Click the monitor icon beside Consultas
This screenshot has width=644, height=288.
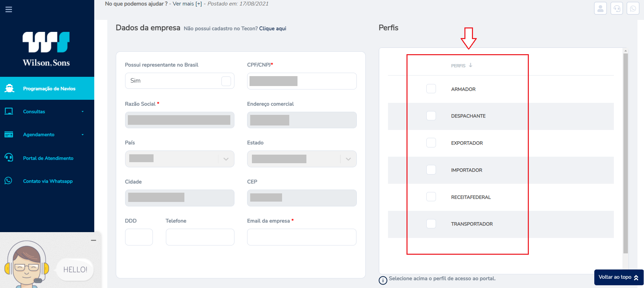click(x=9, y=111)
